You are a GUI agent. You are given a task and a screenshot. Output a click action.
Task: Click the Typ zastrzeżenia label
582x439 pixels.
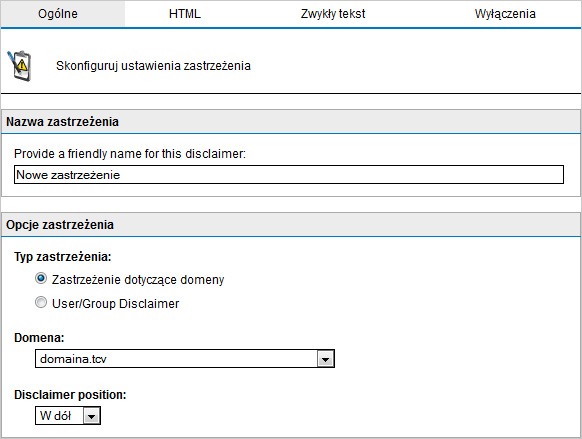63,257
